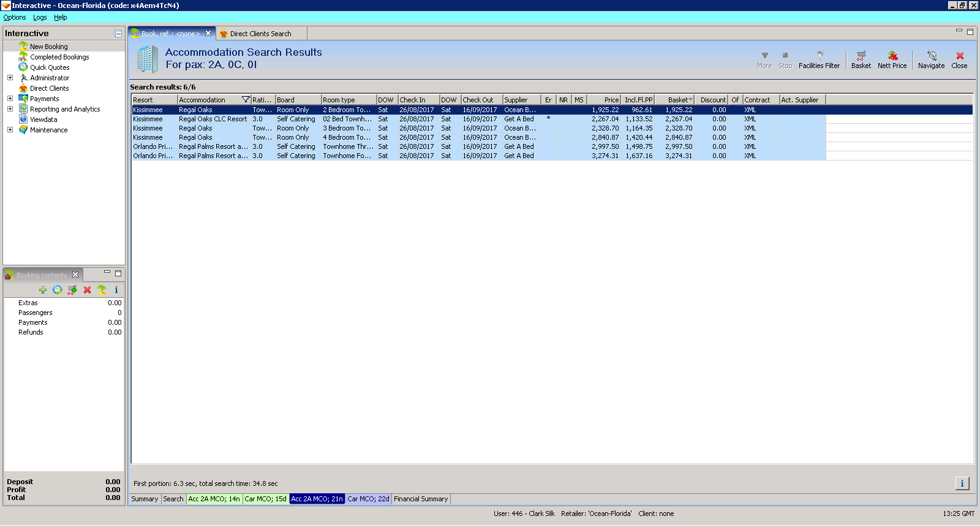Screen dimensions: 980x527
Task: Open Quick Quotes in the sidebar
Action: [x=50, y=67]
